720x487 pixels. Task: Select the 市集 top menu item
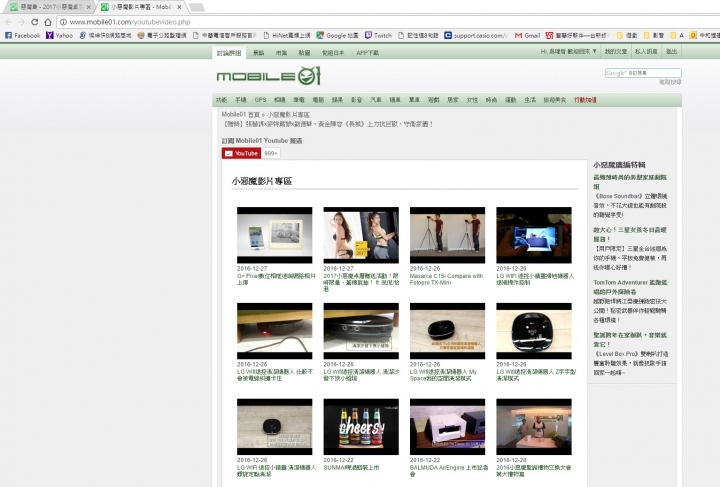click(x=281, y=53)
